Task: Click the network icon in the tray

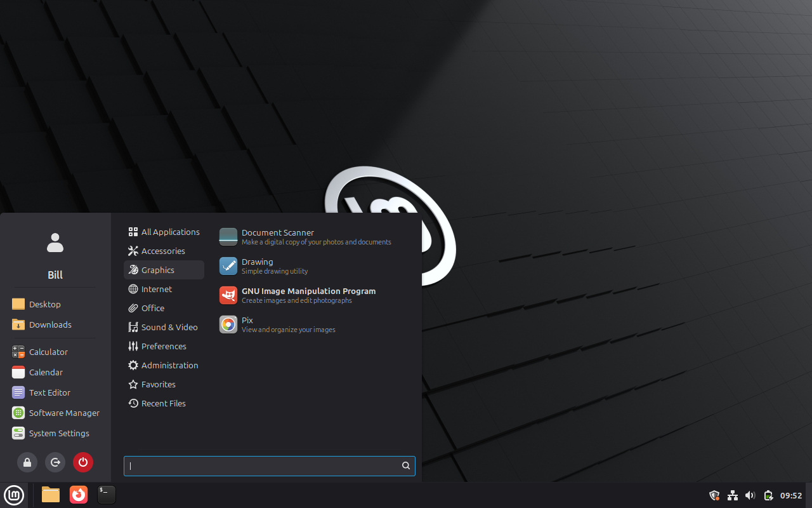Action: (x=732, y=495)
